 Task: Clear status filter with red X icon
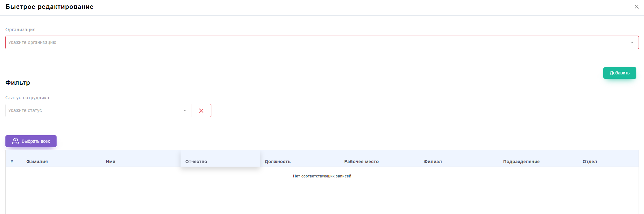coord(201,111)
